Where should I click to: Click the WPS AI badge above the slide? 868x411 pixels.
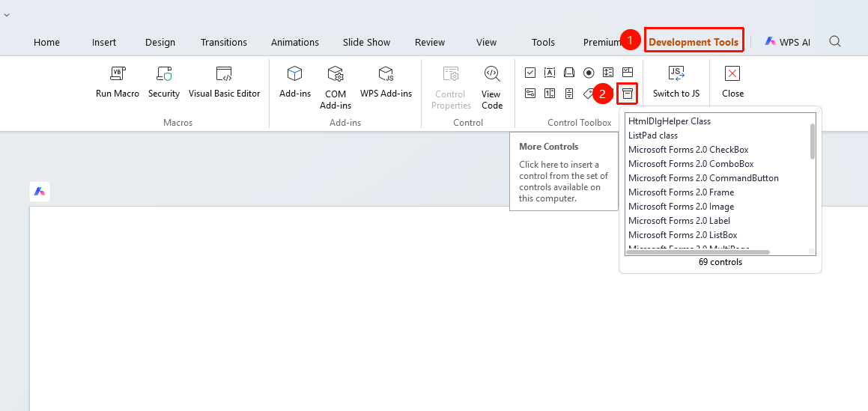(39, 192)
